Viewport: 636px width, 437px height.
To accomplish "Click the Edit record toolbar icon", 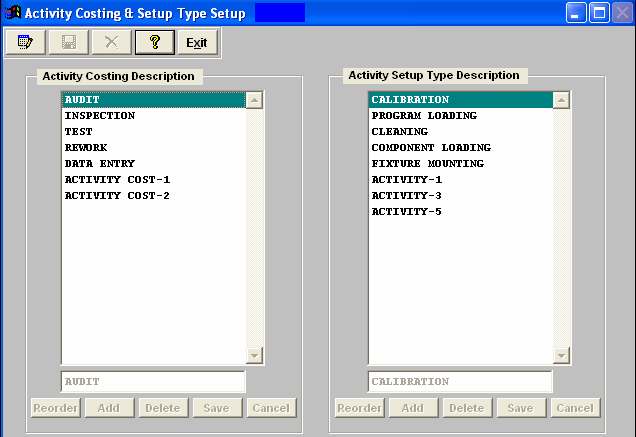I will coord(26,42).
